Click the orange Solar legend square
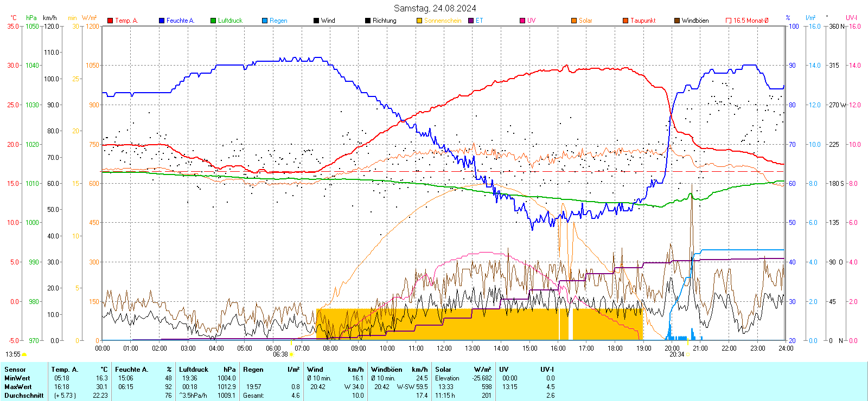This screenshot has height=401, width=868. pos(574,21)
